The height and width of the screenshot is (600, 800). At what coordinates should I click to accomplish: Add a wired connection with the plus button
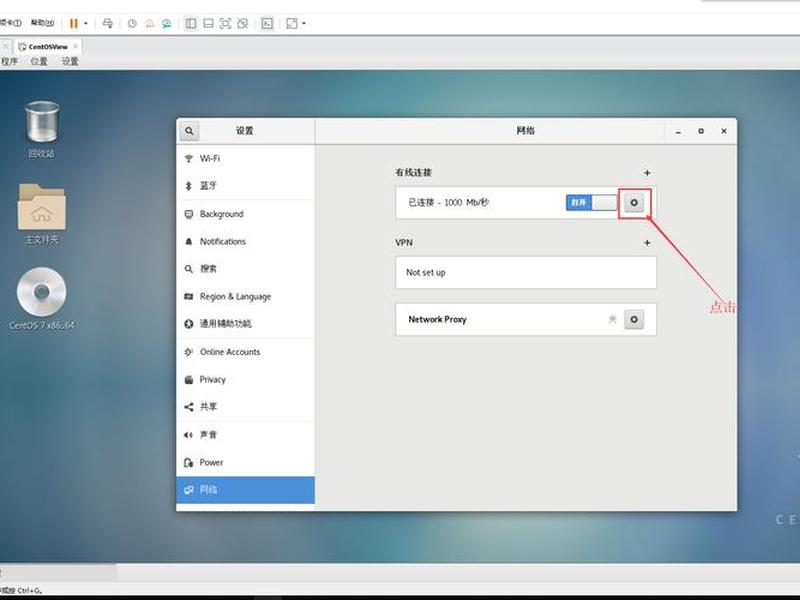pos(647,173)
